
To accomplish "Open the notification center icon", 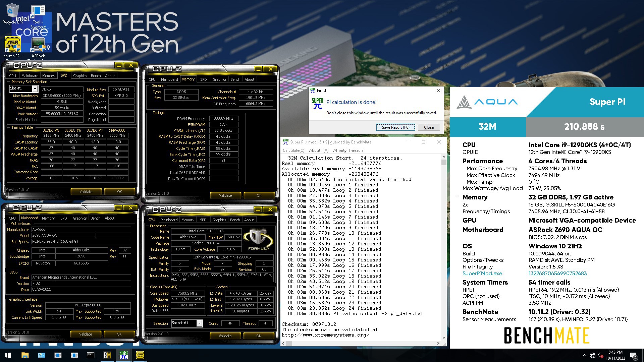I will 634,355.
